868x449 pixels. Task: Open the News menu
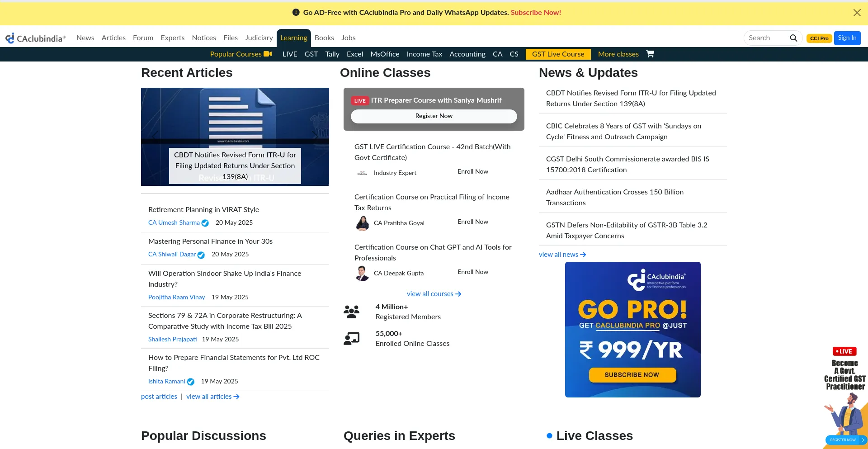tap(85, 38)
